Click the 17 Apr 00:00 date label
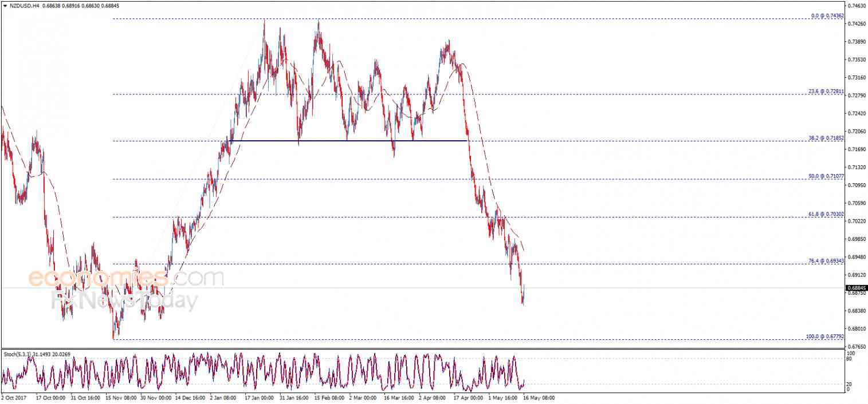 coord(469,398)
